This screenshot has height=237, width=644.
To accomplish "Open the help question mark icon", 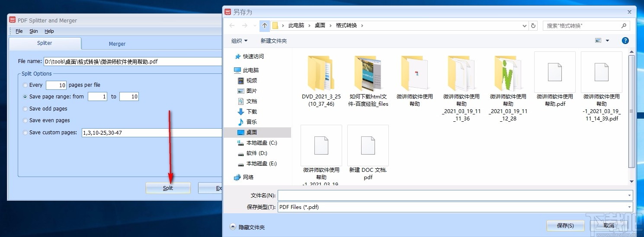I will click(625, 41).
